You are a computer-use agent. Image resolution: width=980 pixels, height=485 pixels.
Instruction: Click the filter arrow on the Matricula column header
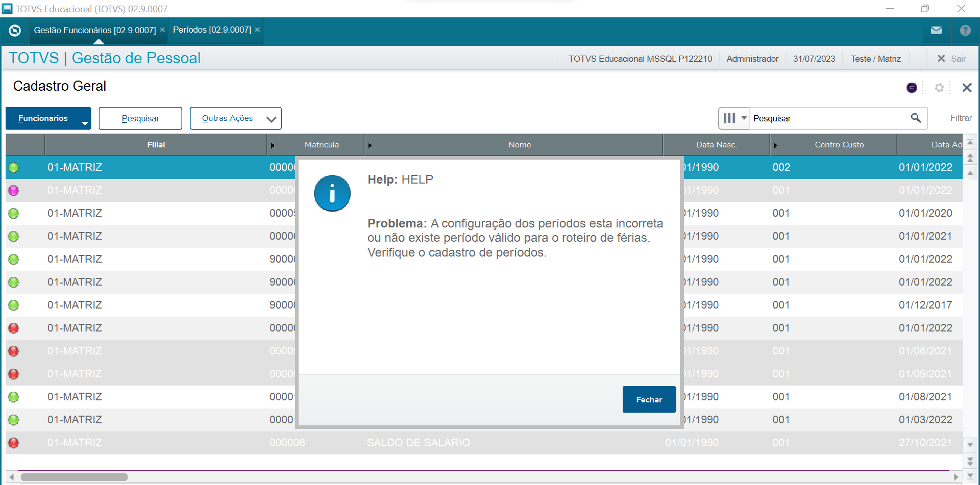click(x=272, y=145)
